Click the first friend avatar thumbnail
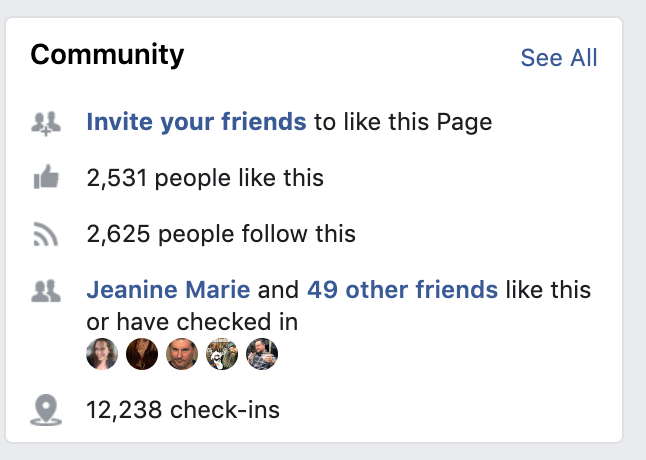The height and width of the screenshot is (460, 646). click(x=102, y=354)
